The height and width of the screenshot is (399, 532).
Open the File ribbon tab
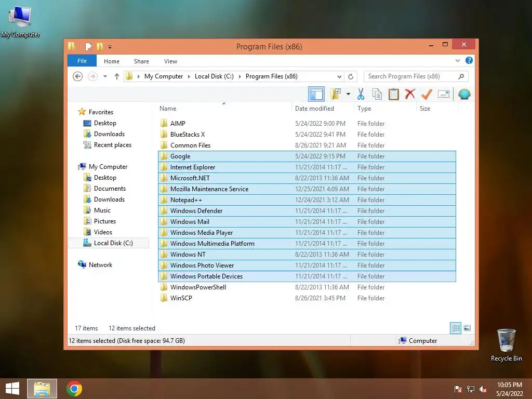[82, 61]
